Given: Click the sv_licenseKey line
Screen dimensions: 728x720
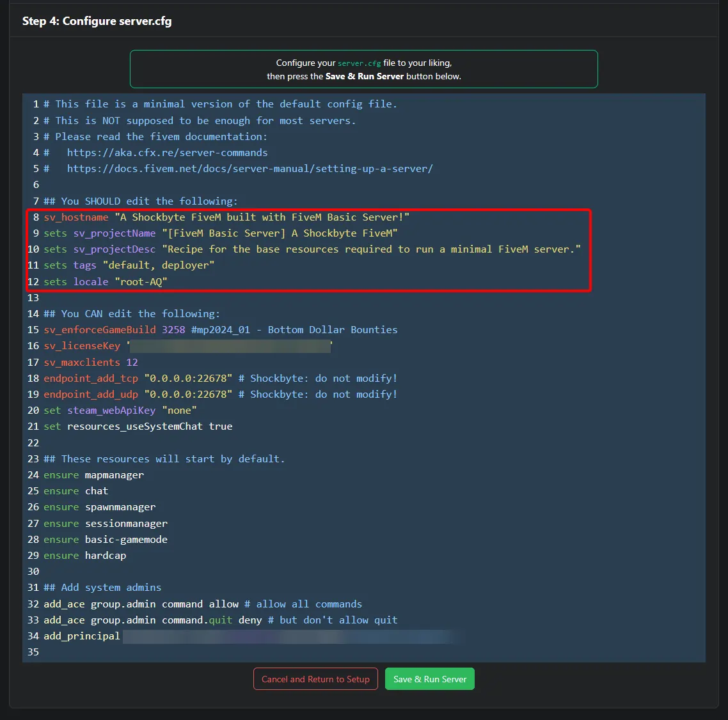Looking at the screenshot, I should (188, 346).
